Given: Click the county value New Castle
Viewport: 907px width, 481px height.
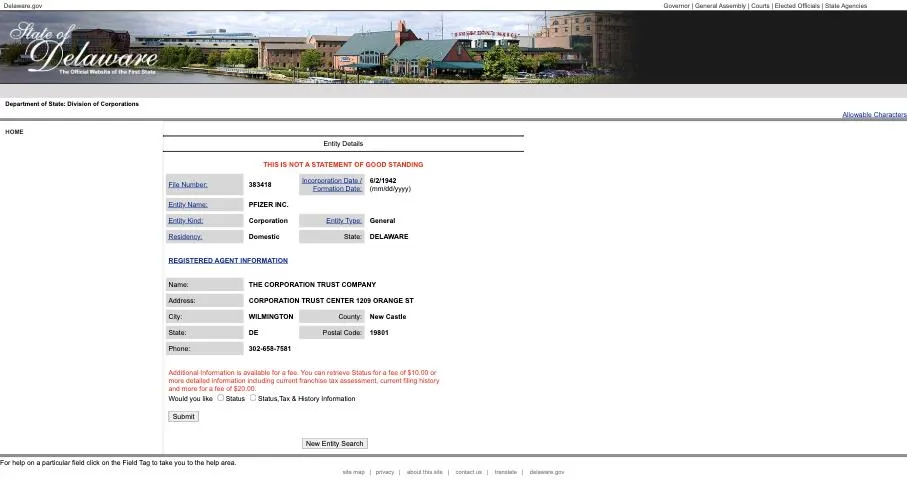Looking at the screenshot, I should tap(388, 317).
